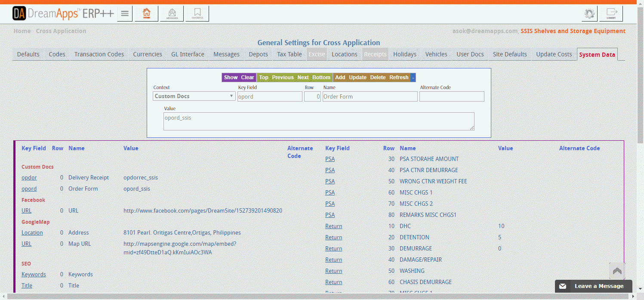Open the Transaction Codes tab
The width and height of the screenshot is (644, 300).
pos(99,54)
